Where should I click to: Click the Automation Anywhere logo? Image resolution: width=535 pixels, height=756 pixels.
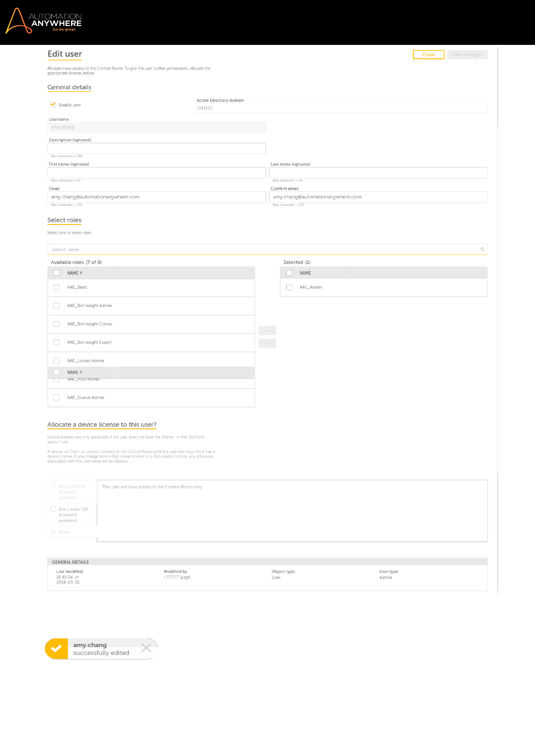tap(44, 21)
